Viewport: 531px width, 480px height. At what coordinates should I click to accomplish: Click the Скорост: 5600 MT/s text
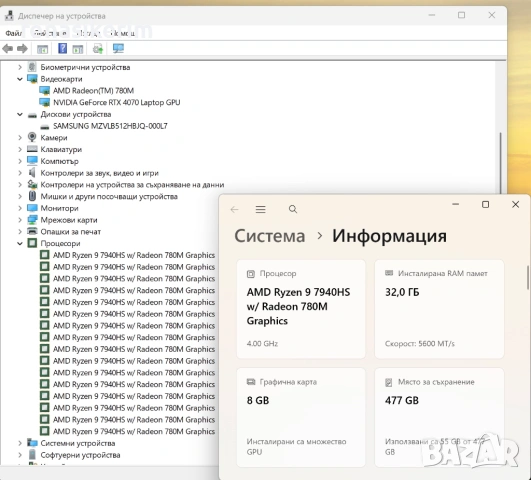click(x=420, y=343)
